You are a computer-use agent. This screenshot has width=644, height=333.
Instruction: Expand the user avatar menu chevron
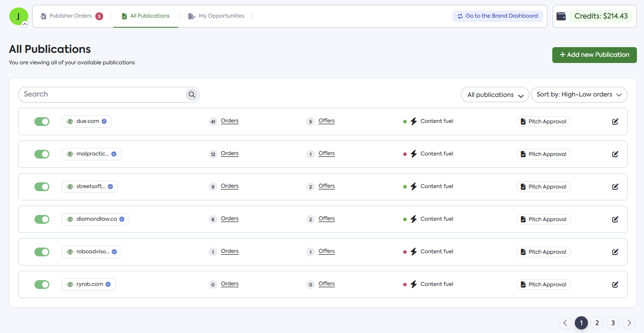coord(25,25)
